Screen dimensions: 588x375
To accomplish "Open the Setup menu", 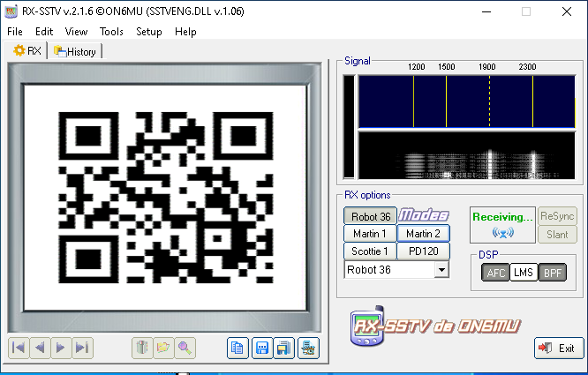I will pyautogui.click(x=148, y=31).
